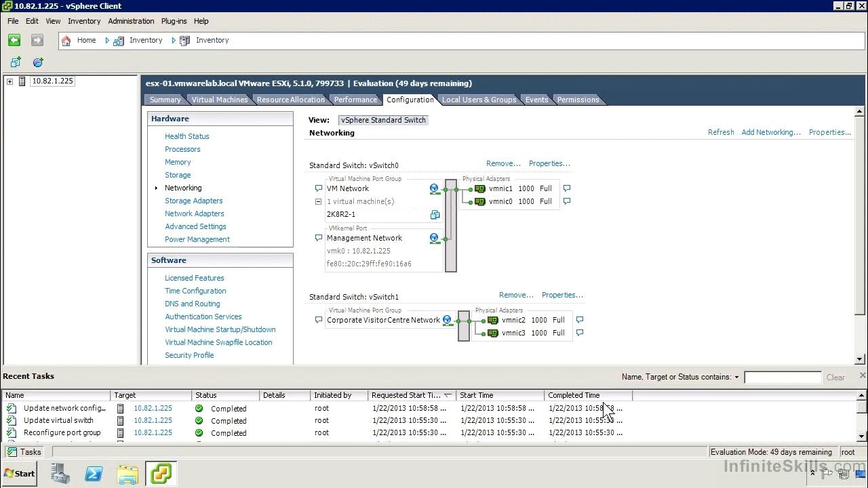The width and height of the screenshot is (868, 488).
Task: Switch to the Local Users & Groups tab
Action: [x=479, y=100]
